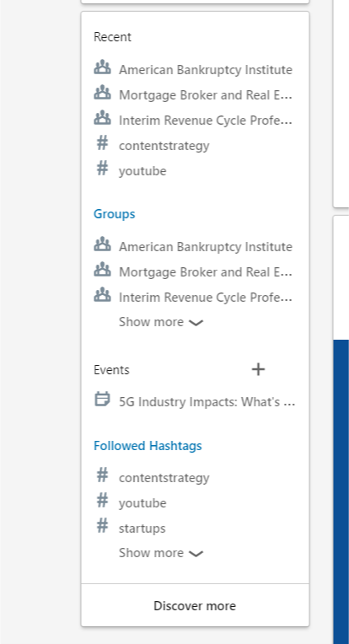This screenshot has width=349, height=644.
Task: Add a new event with plus icon
Action: pyautogui.click(x=258, y=370)
